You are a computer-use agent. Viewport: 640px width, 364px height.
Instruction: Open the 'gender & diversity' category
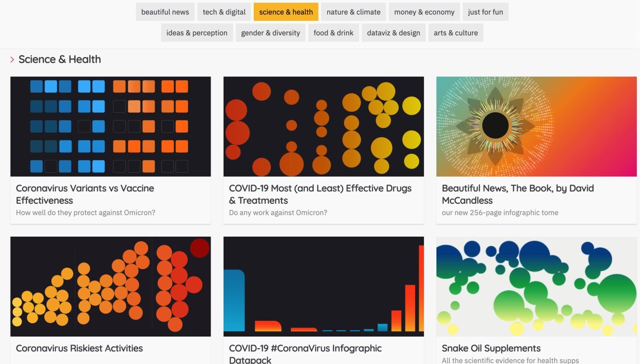point(270,33)
